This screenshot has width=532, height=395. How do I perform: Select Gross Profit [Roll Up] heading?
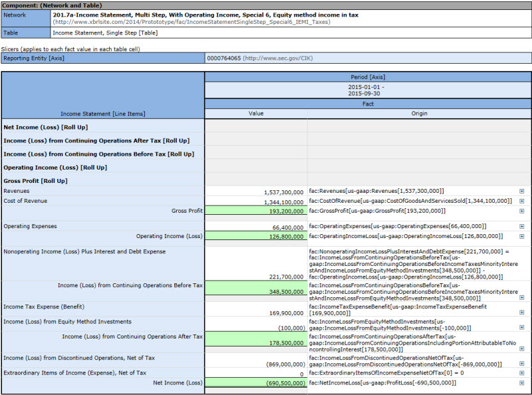tap(35, 181)
